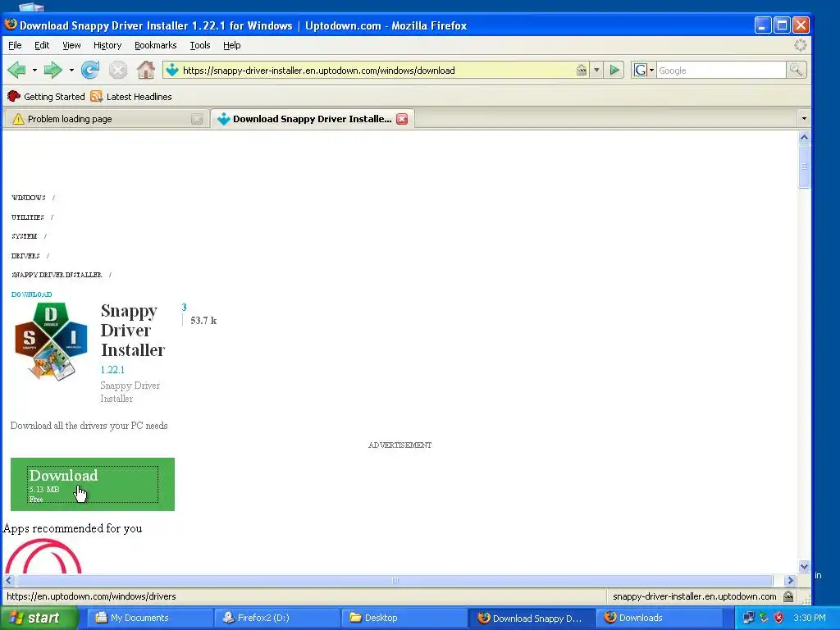
Task: Open the Getting Started bookmark
Action: click(x=46, y=97)
